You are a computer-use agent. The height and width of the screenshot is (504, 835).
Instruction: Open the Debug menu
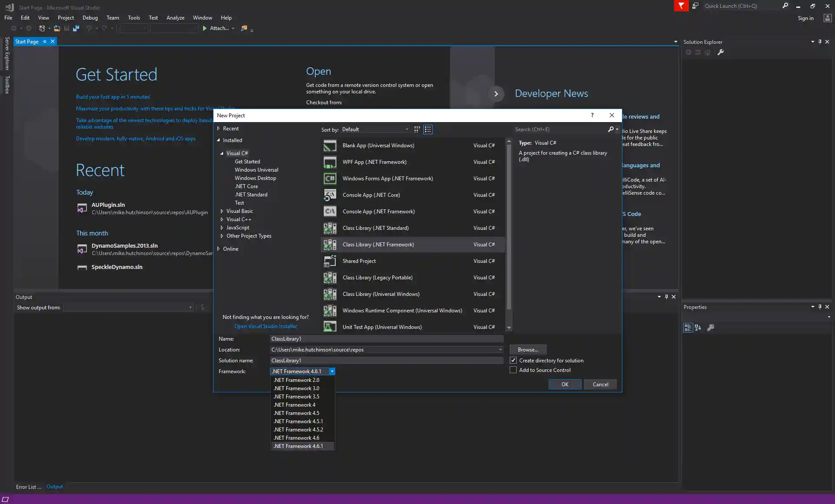pyautogui.click(x=90, y=17)
